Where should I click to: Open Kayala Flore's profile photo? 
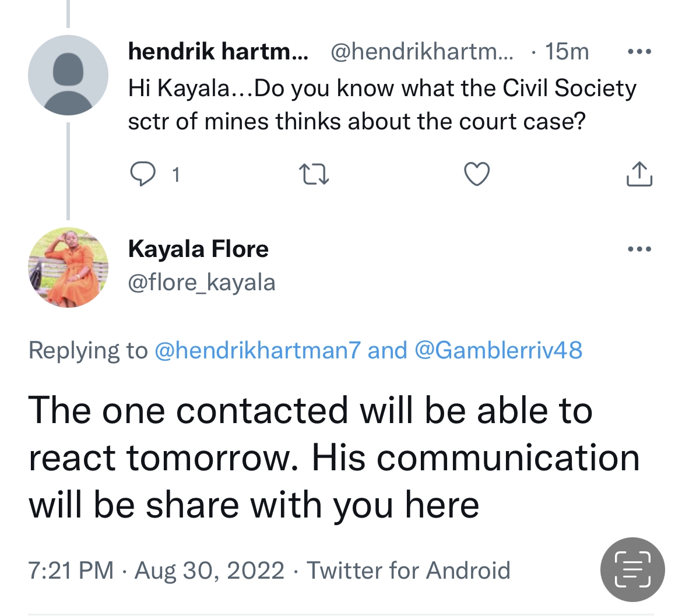click(68, 267)
